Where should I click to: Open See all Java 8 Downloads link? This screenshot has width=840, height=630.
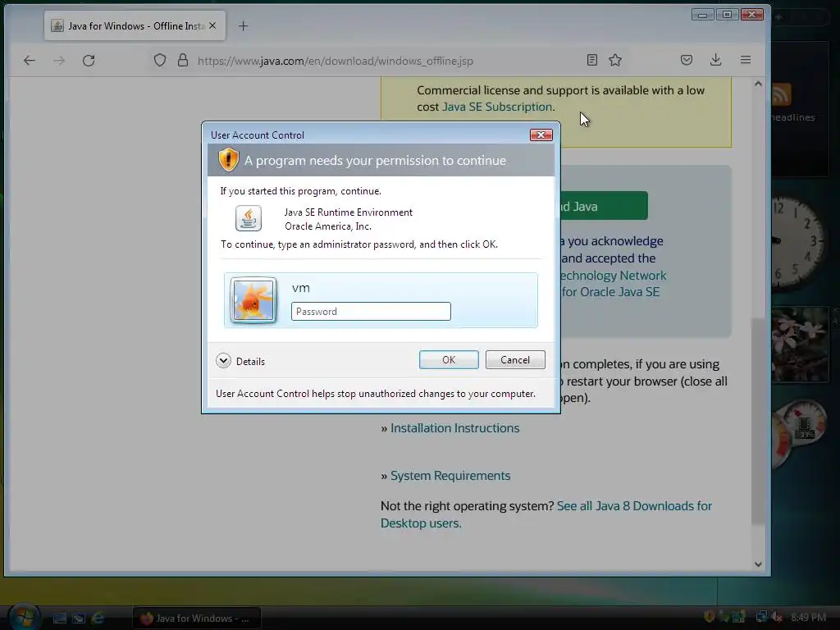click(546, 514)
